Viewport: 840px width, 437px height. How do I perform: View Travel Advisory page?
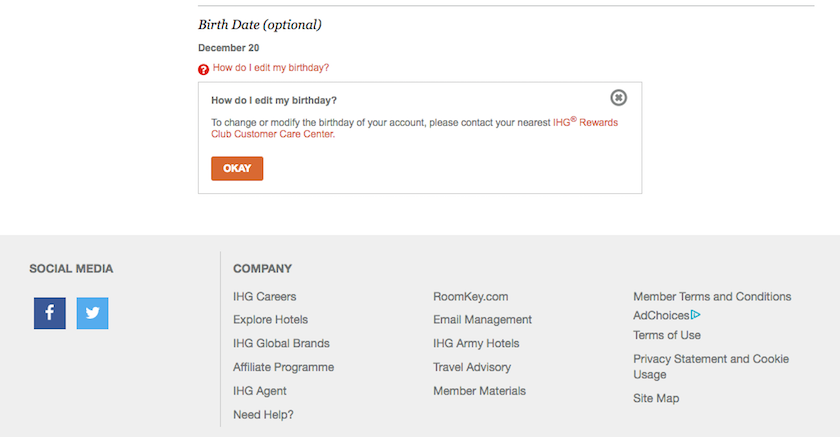pos(472,367)
